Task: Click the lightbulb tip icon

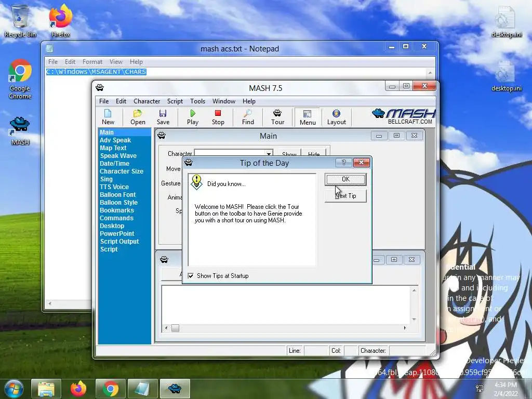Action: [x=196, y=182]
